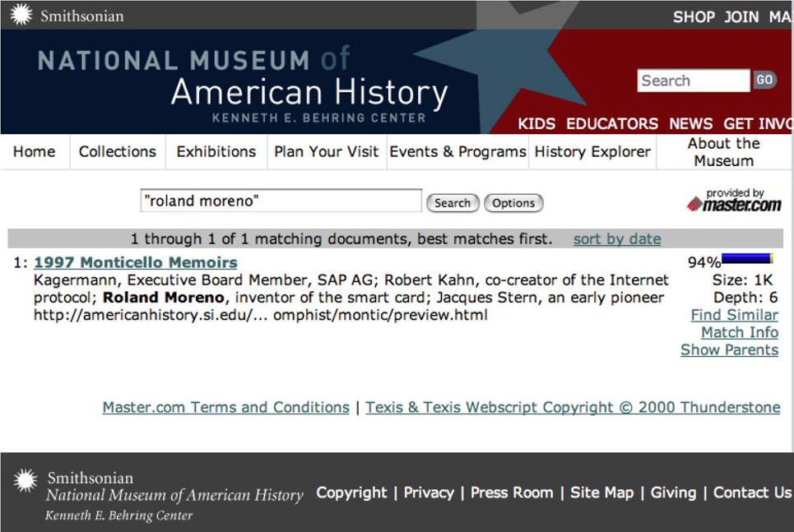The height and width of the screenshot is (532, 794).
Task: Click into the "roland moreno" query field
Action: pyautogui.click(x=281, y=201)
